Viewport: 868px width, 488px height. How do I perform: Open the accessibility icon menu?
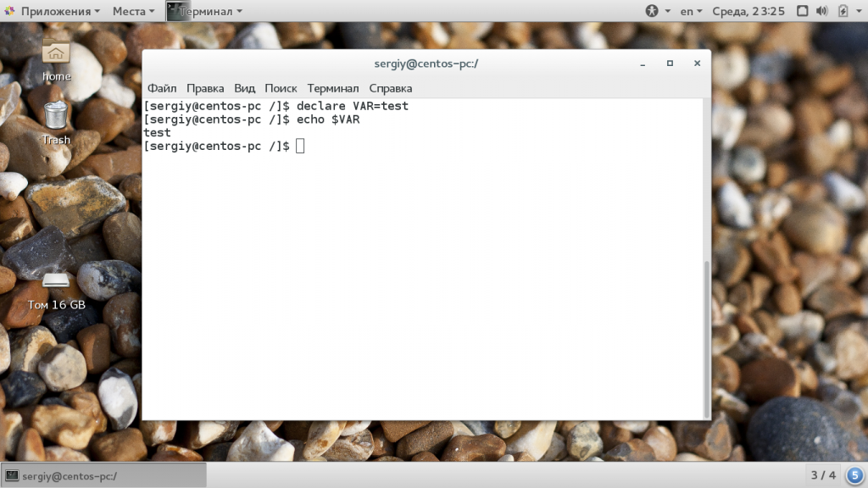[x=658, y=11]
